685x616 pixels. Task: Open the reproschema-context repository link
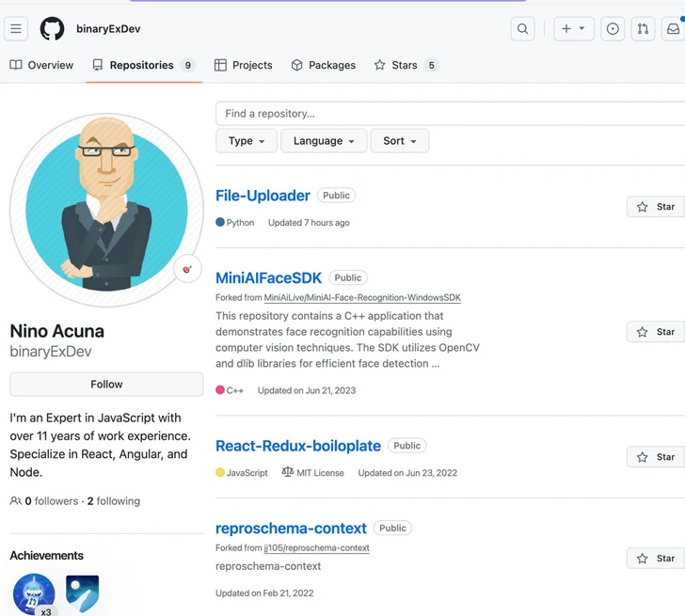coord(291,528)
